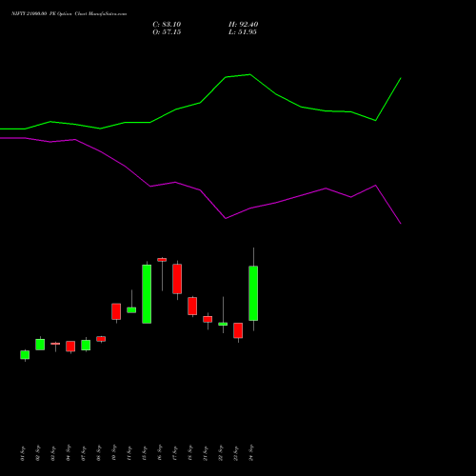Click the NIFTY option chart title text

pyautogui.click(x=69, y=13)
